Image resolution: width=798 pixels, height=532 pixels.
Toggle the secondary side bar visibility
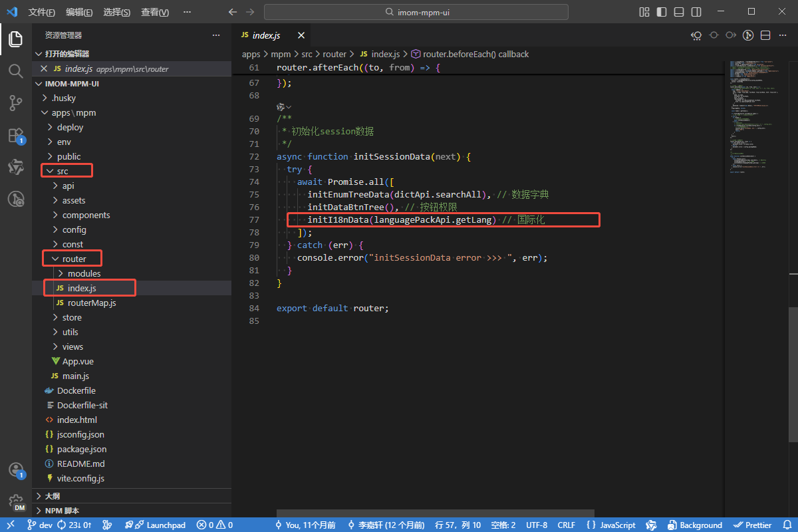[696, 12]
